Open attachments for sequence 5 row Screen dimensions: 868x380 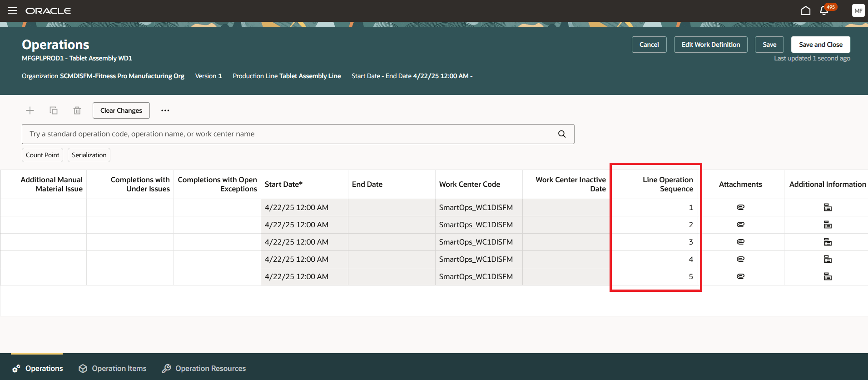(x=740, y=276)
